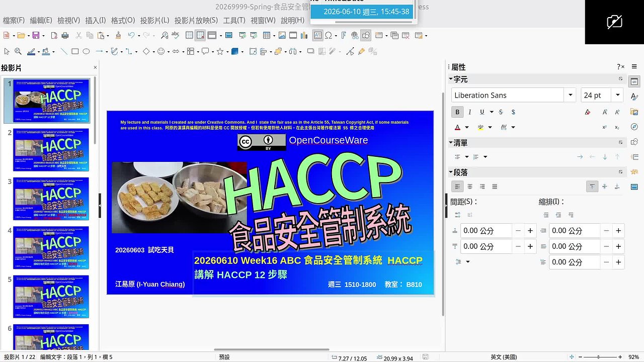
Task: Open the sidebar Navigator compass icon
Action: [x=634, y=127]
